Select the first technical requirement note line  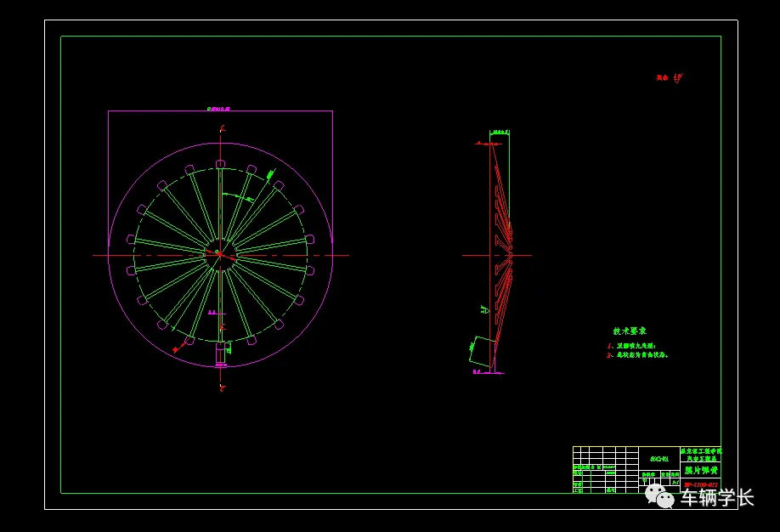tap(632, 346)
